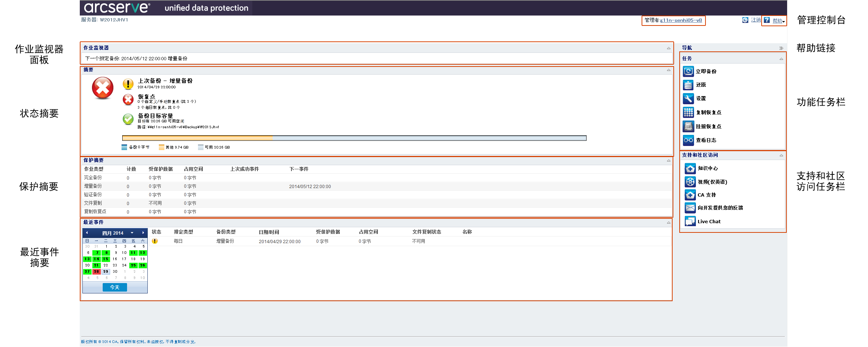Open 视频(仅英语) from support section
The height and width of the screenshot is (347, 868).
[x=690, y=181]
